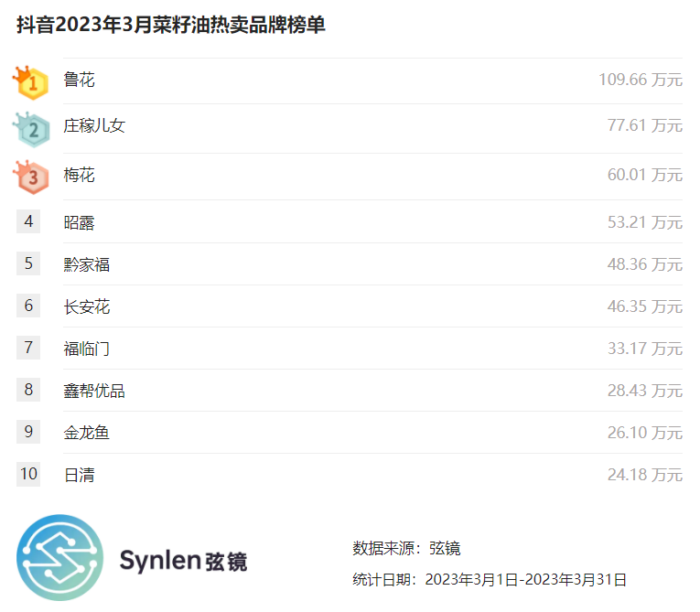Click the rank 6 number badge
This screenshot has width=700, height=612.
(x=28, y=306)
